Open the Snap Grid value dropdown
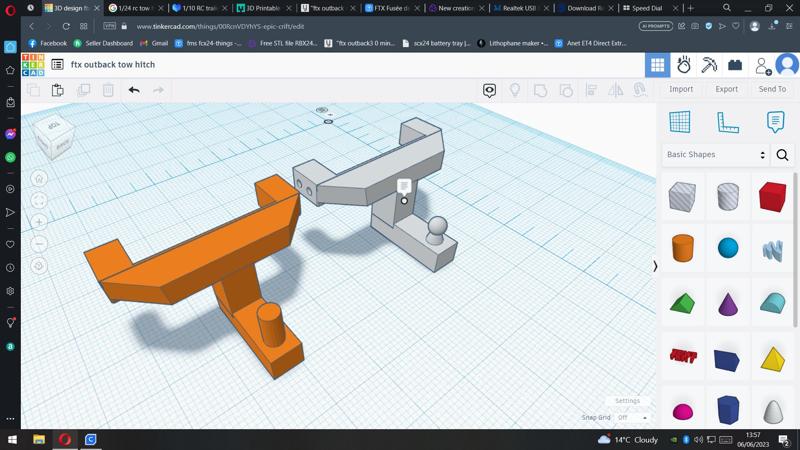Viewport: 800px width, 450px height. click(632, 417)
